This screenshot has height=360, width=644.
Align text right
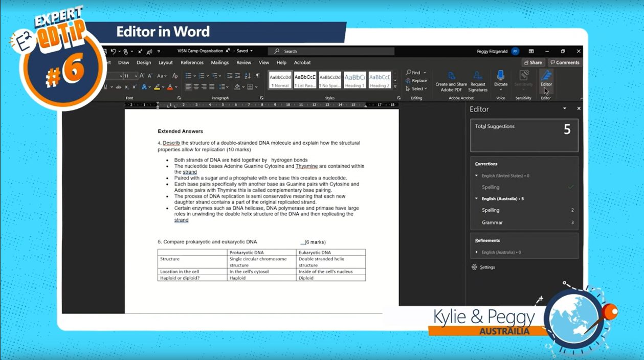204,87
